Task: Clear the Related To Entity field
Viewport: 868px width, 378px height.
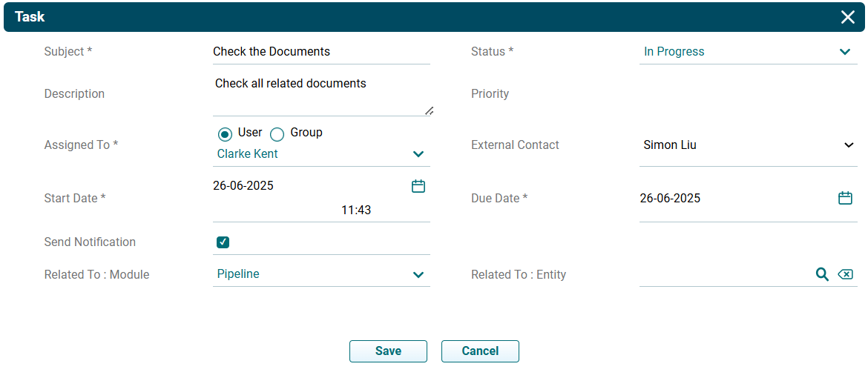Action: pos(845,274)
